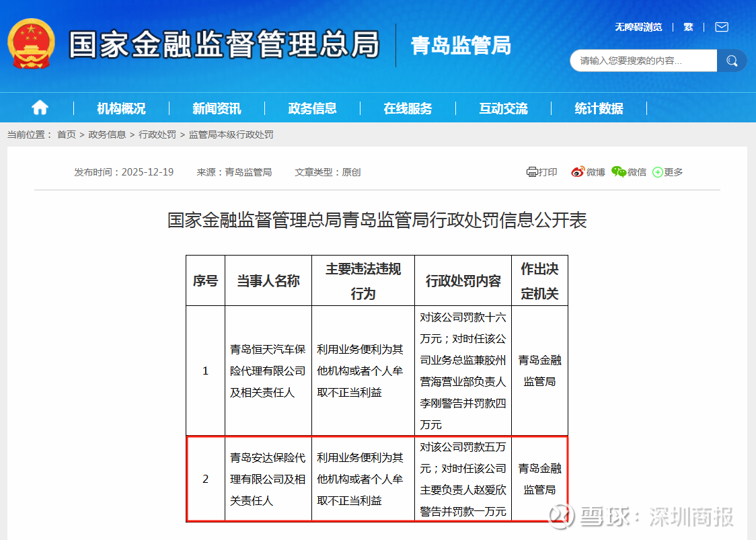Click the article title 行政处罚信息公开表
The image size is (756, 540).
click(x=377, y=220)
